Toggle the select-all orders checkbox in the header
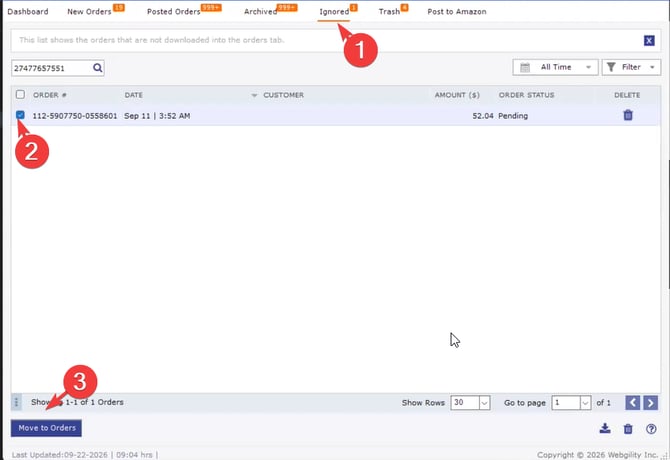The width and height of the screenshot is (670, 460). point(20,94)
